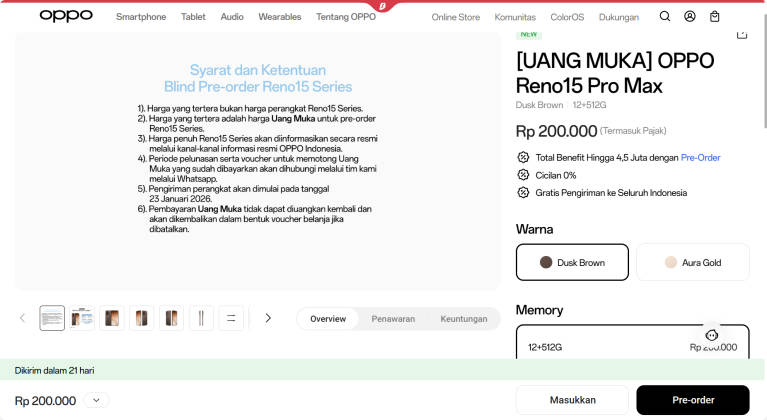Open the user account icon
Viewport: 767px width, 420px height.
pos(690,16)
